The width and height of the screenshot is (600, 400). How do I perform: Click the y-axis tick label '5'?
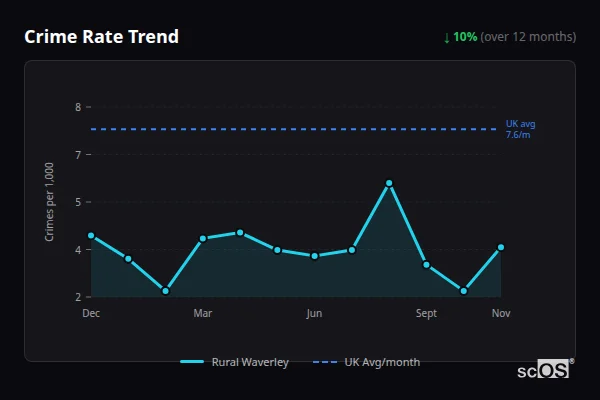click(x=78, y=202)
